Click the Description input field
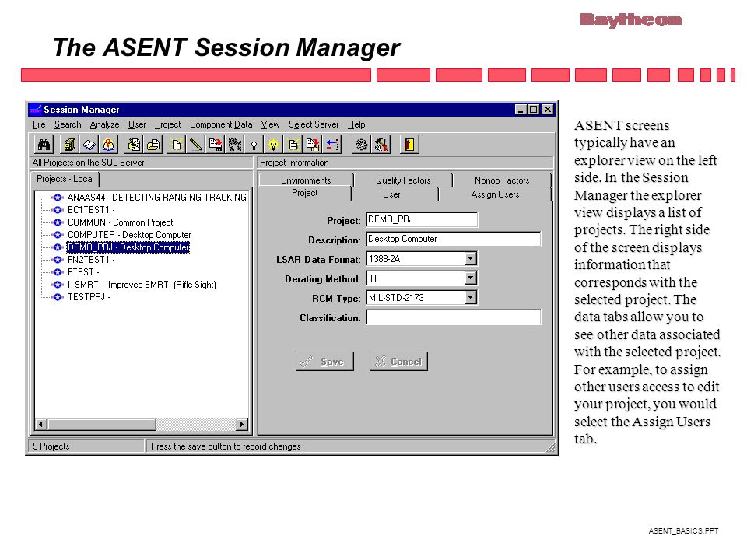747x560 pixels. point(454,239)
